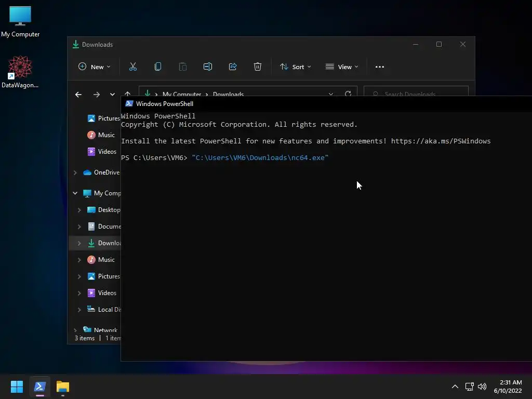
Task: Click the Refresh icon beside the address bar
Action: 348,94
